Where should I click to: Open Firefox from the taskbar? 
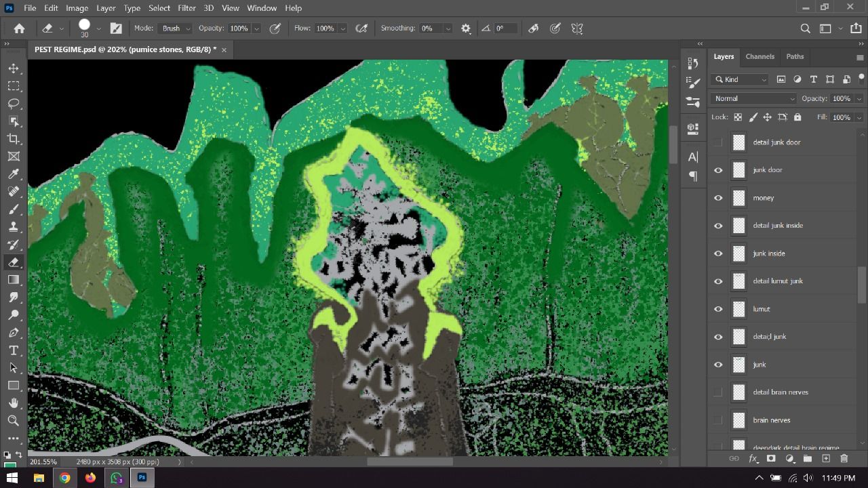coord(90,478)
